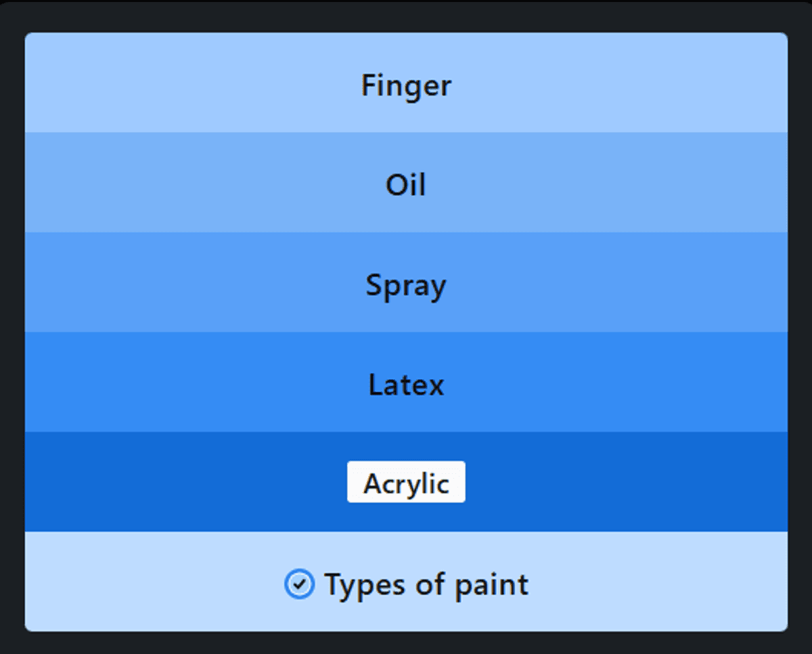
Task: Select the Latex row
Action: point(406,385)
